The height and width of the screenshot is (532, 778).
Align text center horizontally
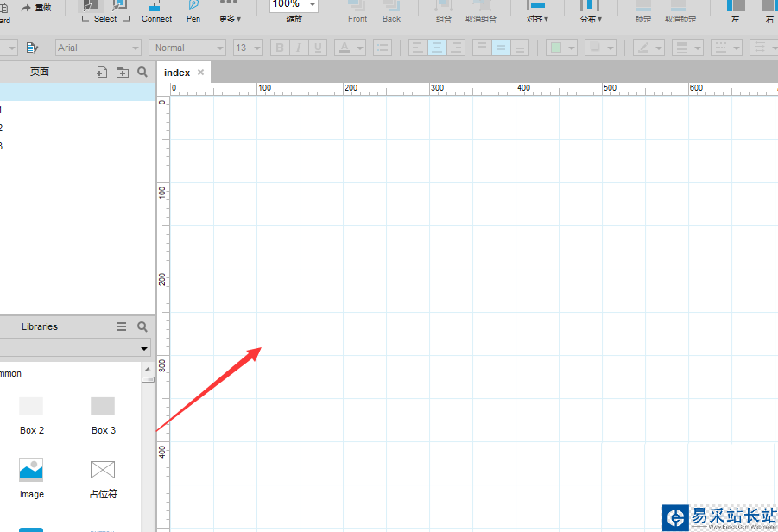437,47
